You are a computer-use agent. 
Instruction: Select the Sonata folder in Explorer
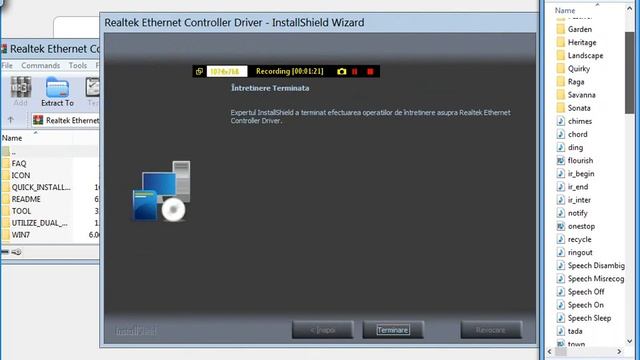tap(579, 108)
